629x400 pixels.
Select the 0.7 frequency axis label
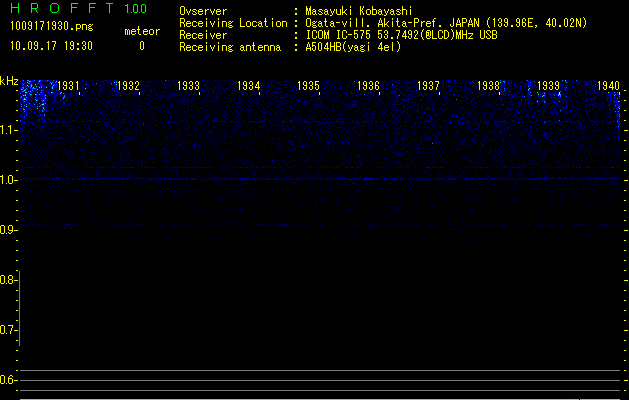(x=8, y=330)
